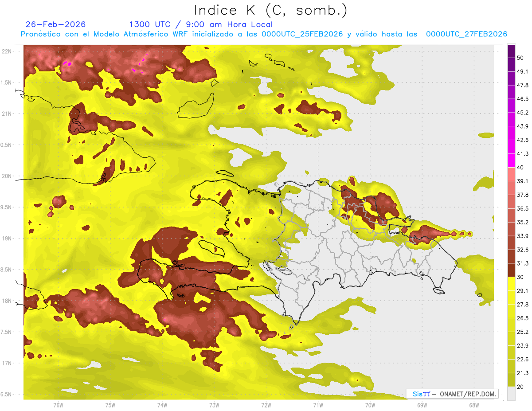Click the colorbar value 43.9

click(x=523, y=126)
